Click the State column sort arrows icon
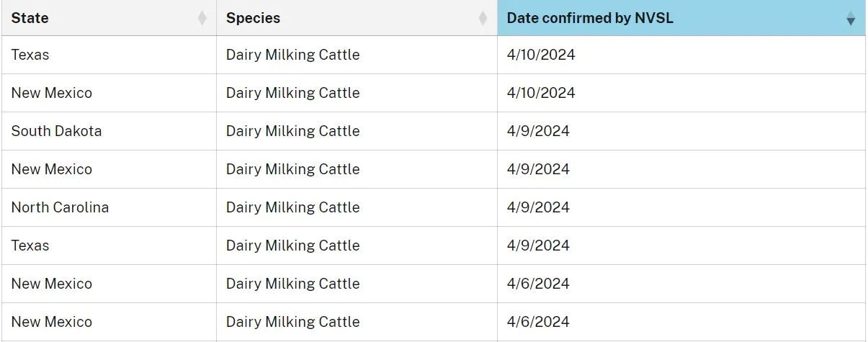 coord(202,18)
